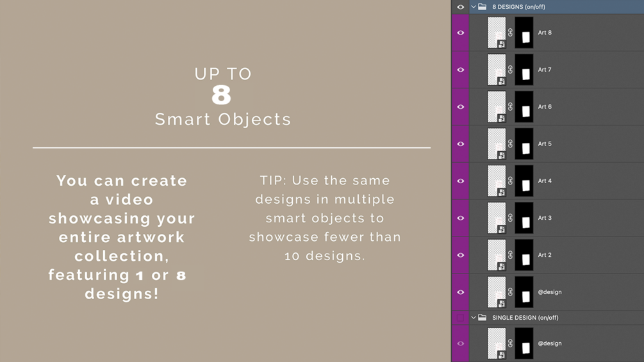Select the Art 7 layer mask thumbnail
Screen dimensions: 644x362
[x=524, y=70]
